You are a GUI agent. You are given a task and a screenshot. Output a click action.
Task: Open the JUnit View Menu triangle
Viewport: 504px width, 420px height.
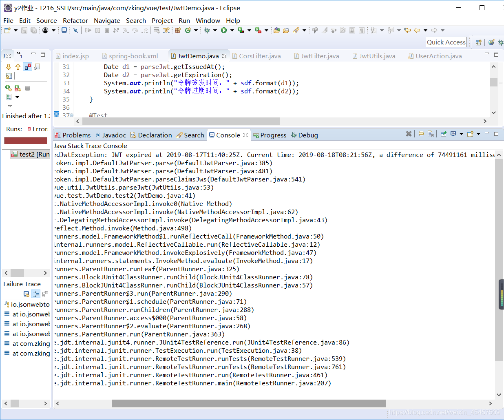(x=10, y=106)
